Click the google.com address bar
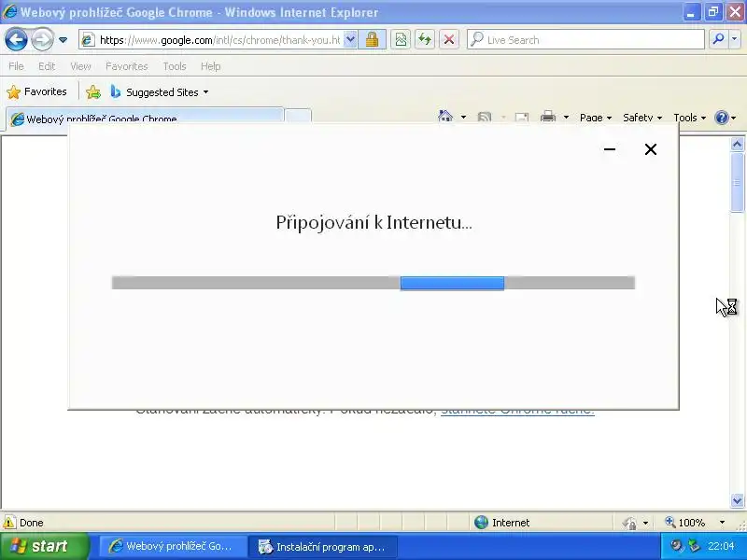747x560 pixels. click(x=219, y=40)
